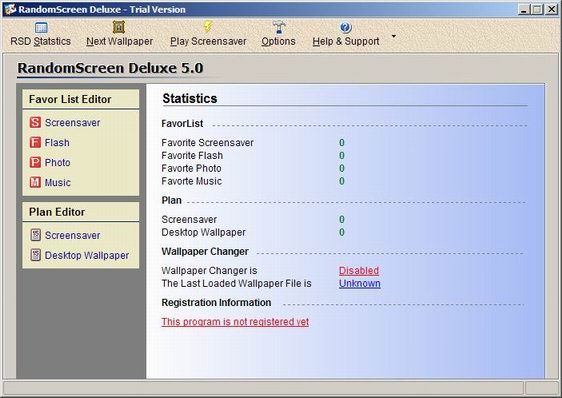
Task: Open Photo favor list editor
Action: [x=57, y=162]
